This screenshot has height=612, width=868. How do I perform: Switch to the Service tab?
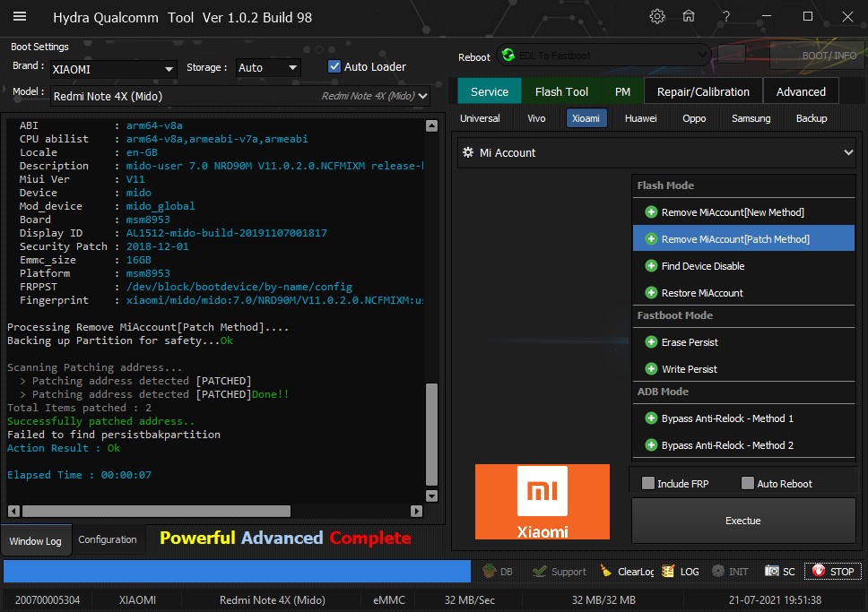click(490, 91)
